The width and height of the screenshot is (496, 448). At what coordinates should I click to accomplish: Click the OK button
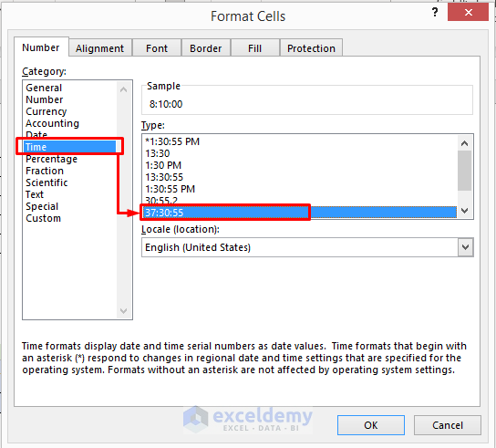coord(371,425)
